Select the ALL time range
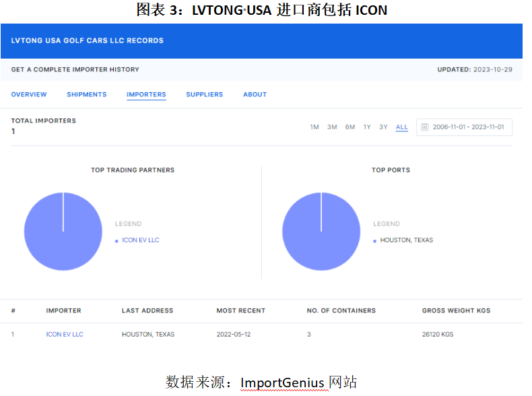The height and width of the screenshot is (396, 532). click(402, 127)
